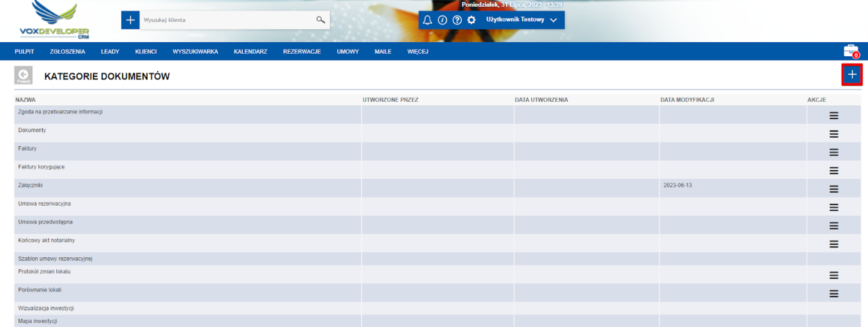Open actions menu for Faktury korygujące
The height and width of the screenshot is (327, 868).
click(834, 170)
